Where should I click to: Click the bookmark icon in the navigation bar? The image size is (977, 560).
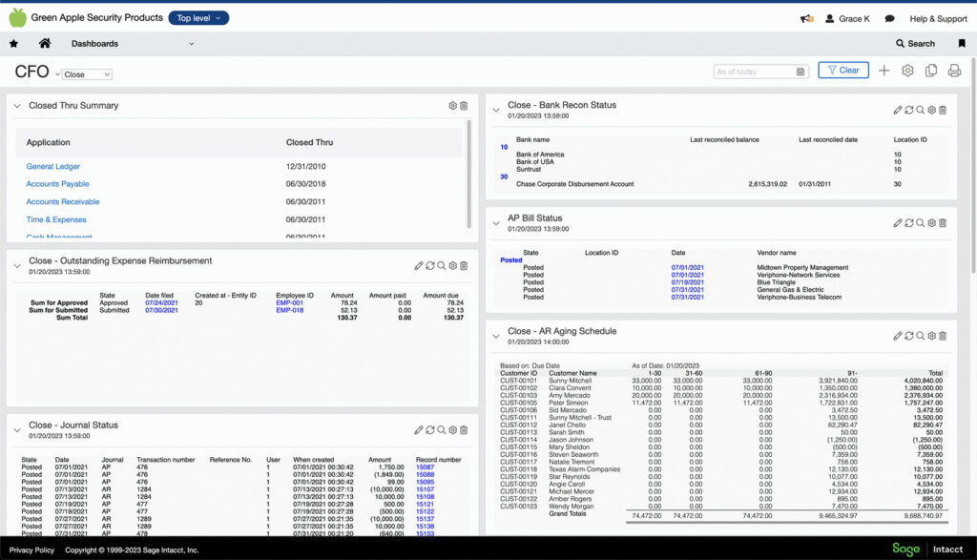(x=962, y=44)
